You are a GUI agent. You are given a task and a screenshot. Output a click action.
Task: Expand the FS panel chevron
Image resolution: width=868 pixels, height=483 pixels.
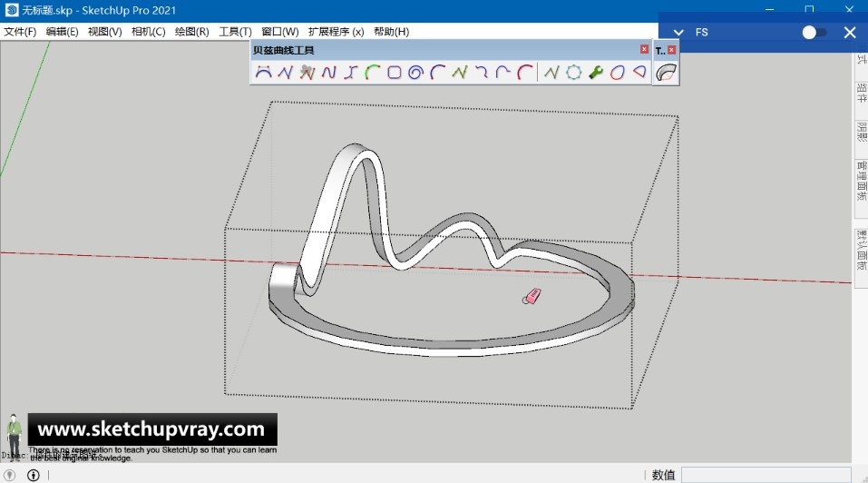point(678,32)
